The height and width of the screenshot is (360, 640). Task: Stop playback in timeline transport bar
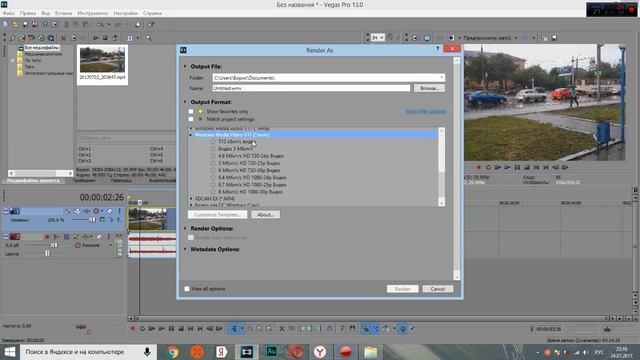(x=181, y=329)
